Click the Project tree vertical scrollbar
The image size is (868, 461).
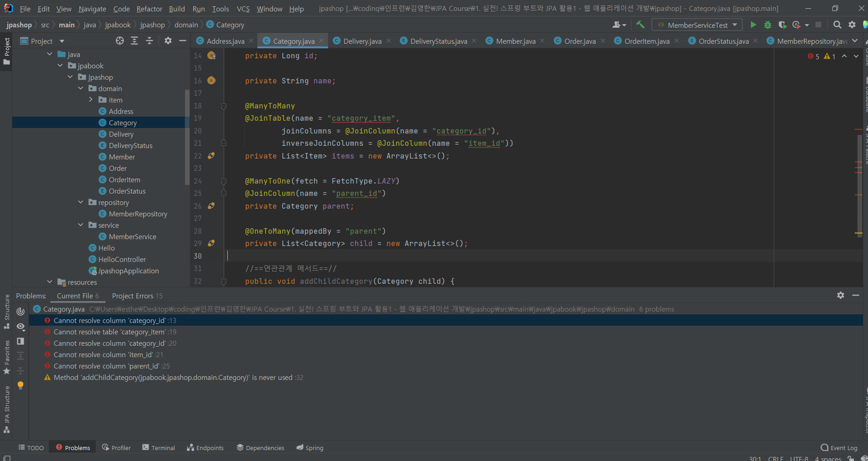pyautogui.click(x=187, y=137)
